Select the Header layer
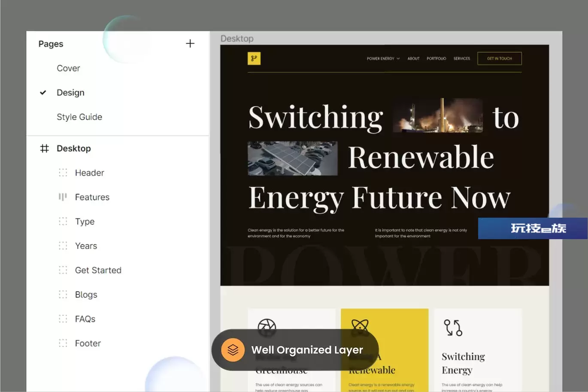 pos(90,173)
